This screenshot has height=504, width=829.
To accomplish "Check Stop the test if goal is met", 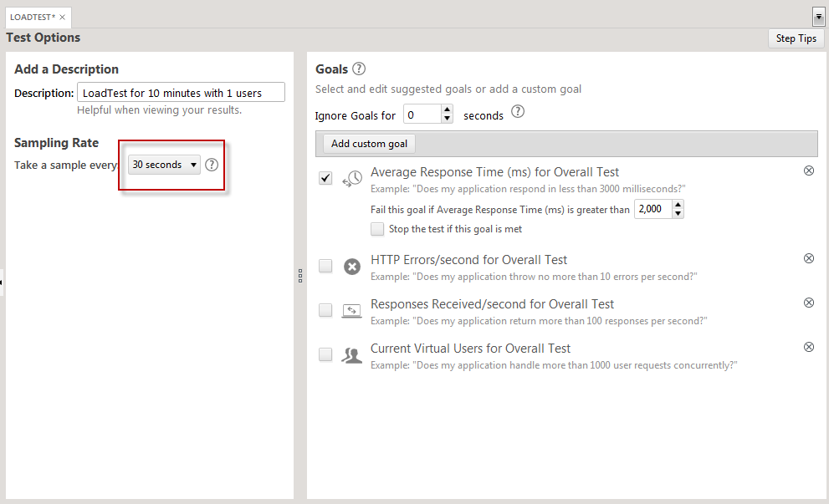I will coord(378,229).
